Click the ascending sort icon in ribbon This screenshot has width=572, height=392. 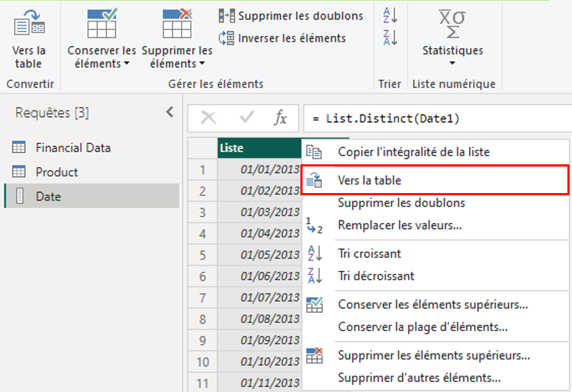tap(390, 16)
